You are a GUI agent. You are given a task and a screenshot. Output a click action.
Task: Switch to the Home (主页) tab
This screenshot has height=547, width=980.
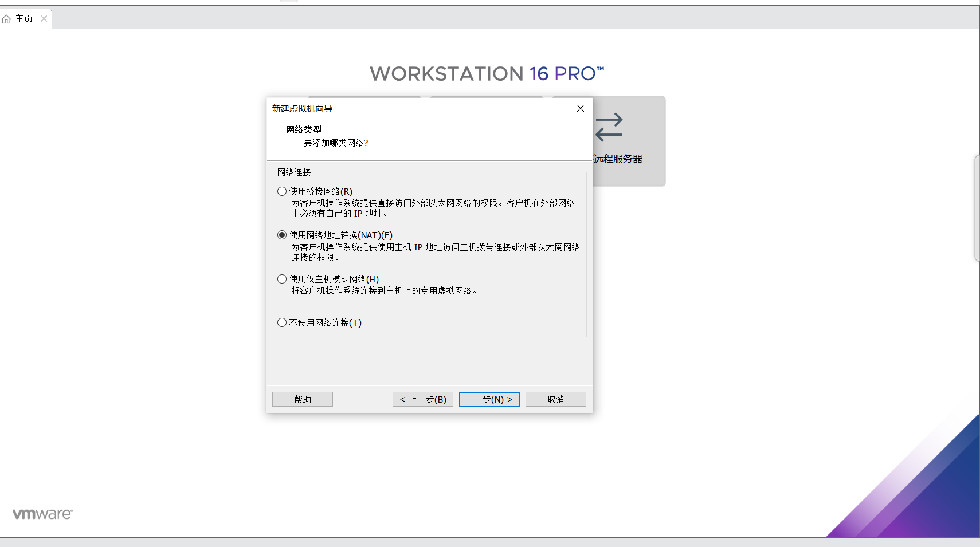tap(24, 19)
